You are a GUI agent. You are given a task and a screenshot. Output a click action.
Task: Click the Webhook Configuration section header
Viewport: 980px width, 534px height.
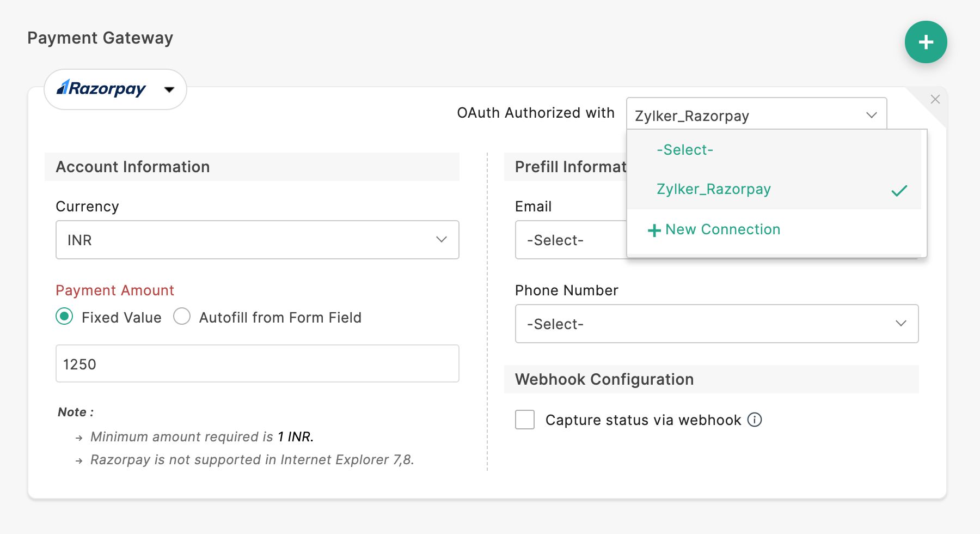pyautogui.click(x=604, y=379)
